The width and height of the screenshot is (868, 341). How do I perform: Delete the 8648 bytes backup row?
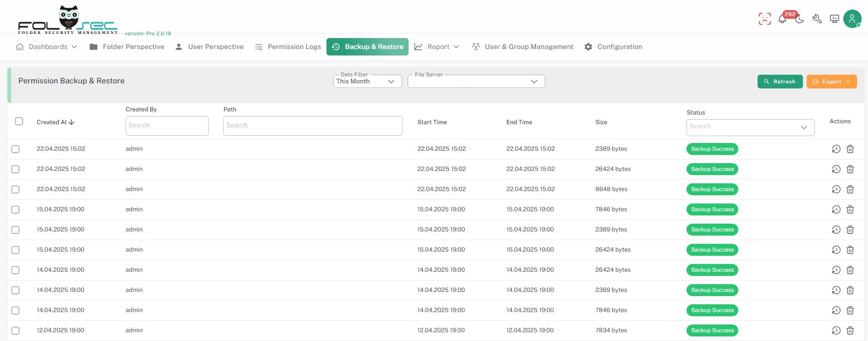pyautogui.click(x=850, y=189)
